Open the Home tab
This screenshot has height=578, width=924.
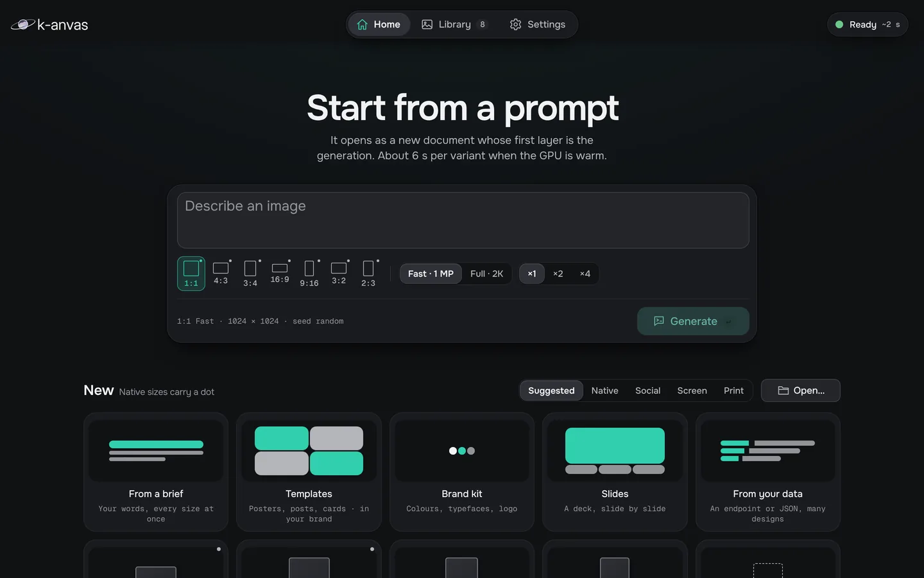tap(379, 24)
